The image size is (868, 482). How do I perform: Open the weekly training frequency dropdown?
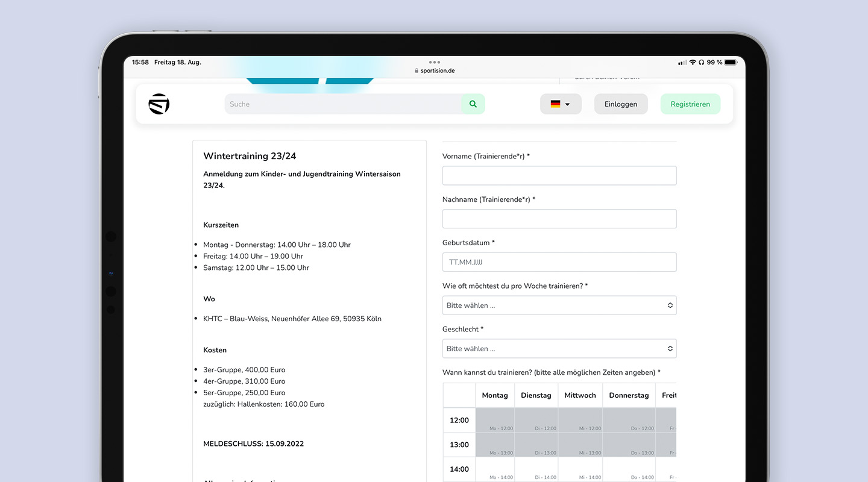click(x=559, y=305)
